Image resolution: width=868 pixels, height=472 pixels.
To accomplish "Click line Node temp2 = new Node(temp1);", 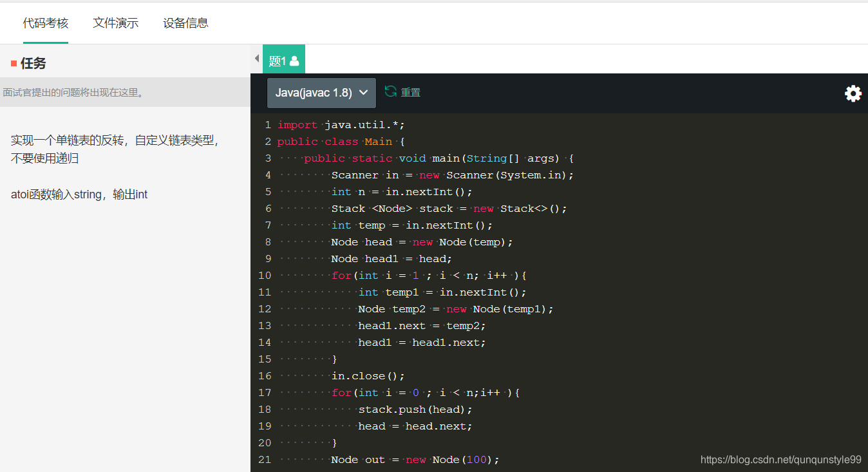I will [456, 309].
